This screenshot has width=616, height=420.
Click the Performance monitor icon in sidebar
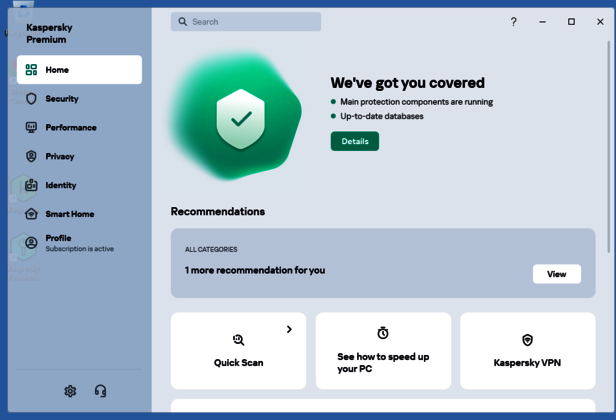click(31, 128)
